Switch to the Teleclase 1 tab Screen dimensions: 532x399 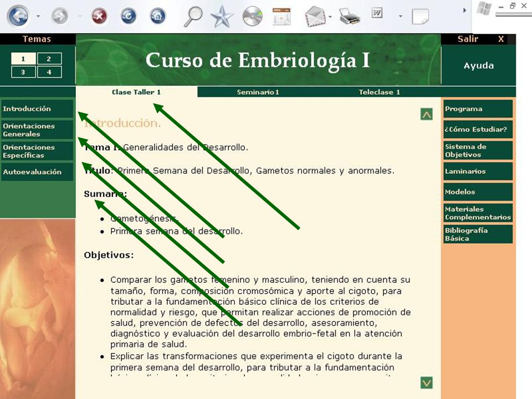(379, 92)
